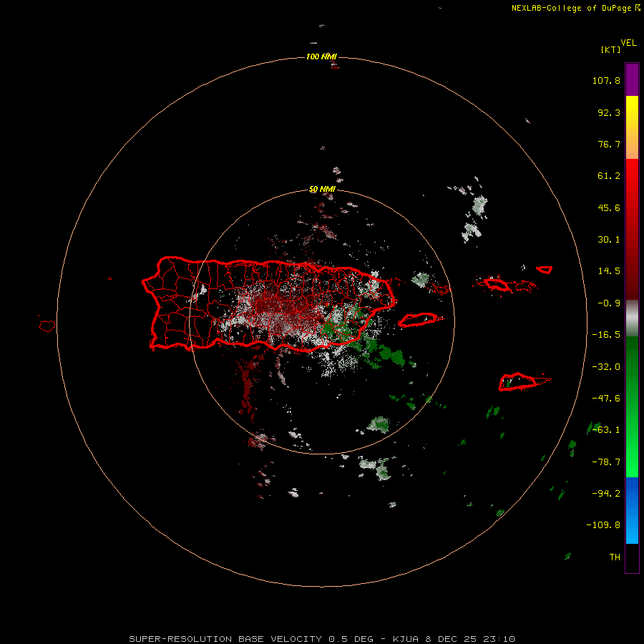Select the 107.8 legend value
The height and width of the screenshot is (644, 644).
click(x=606, y=80)
